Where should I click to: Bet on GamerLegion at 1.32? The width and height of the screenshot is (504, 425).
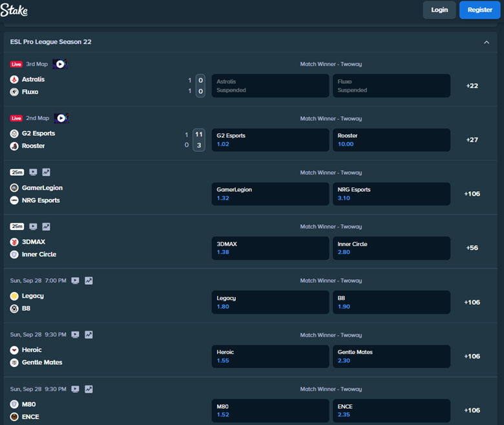point(270,194)
